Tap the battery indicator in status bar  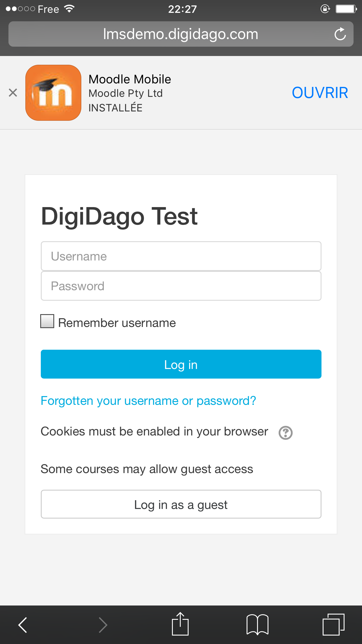(346, 9)
